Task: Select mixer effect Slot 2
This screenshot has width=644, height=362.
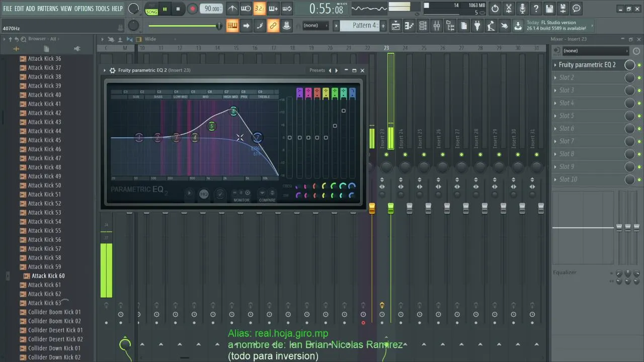Action: (588, 77)
